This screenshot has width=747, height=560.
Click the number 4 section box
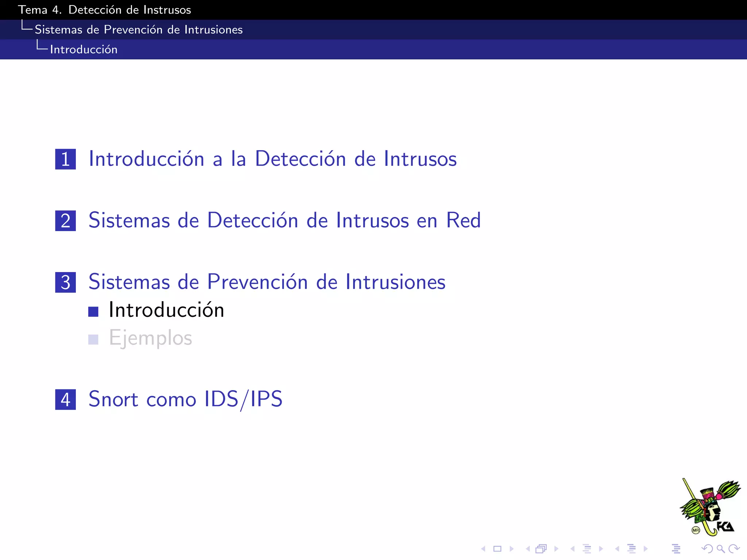click(66, 399)
